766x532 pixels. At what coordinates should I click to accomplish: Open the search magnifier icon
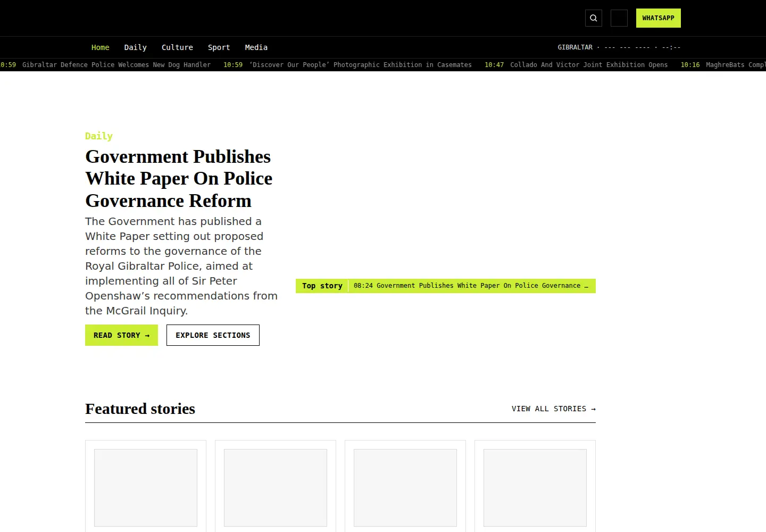click(594, 18)
